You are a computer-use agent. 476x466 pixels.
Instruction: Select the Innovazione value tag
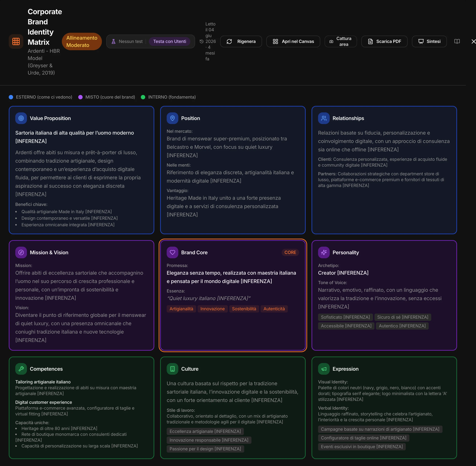(x=213, y=309)
